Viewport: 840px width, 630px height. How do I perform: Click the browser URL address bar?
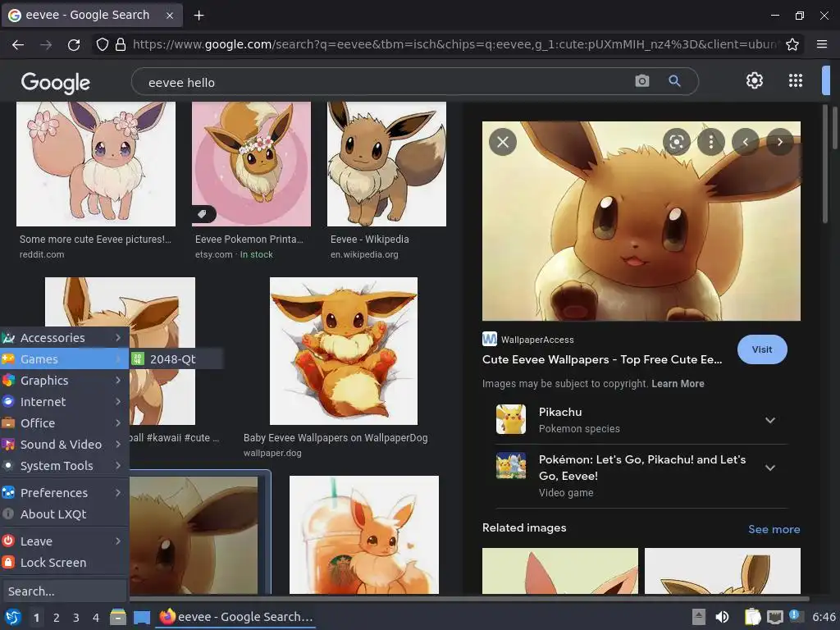tap(454, 44)
